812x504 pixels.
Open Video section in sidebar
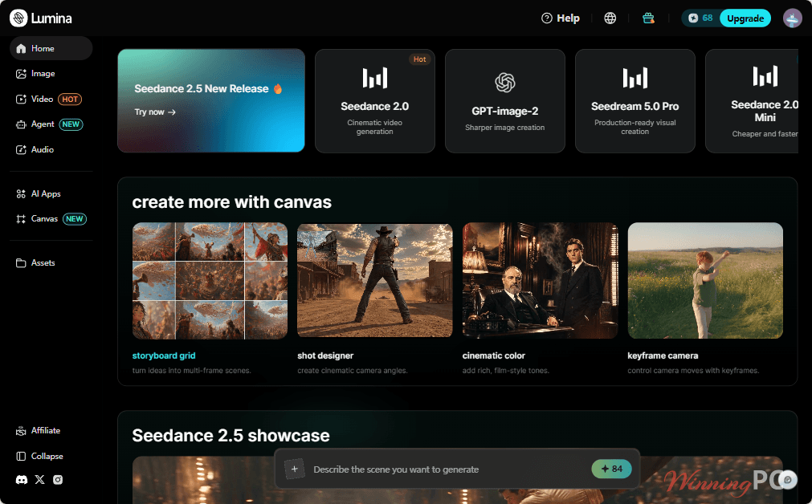[51, 99]
